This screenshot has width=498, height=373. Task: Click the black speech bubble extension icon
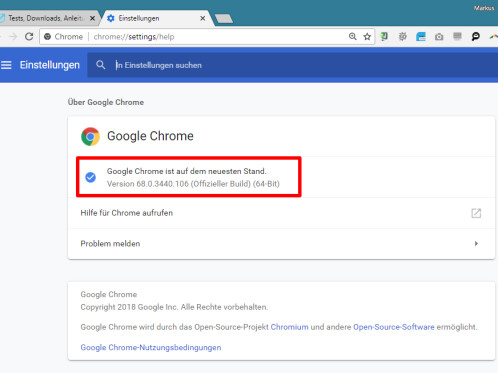(476, 36)
